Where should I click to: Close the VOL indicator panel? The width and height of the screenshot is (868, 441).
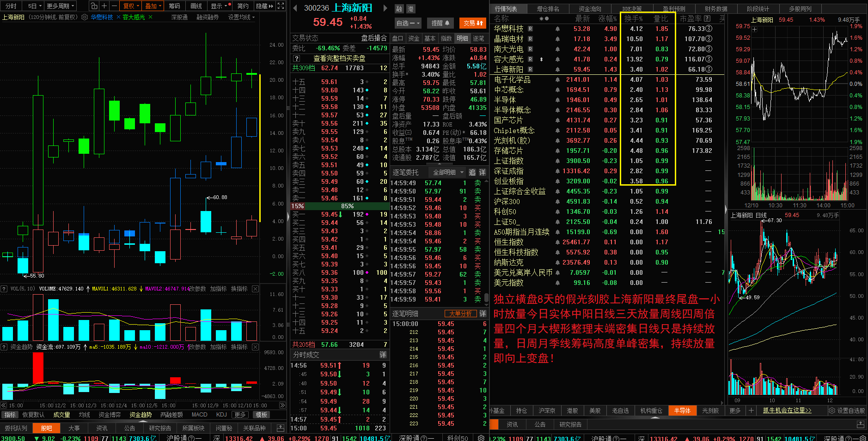tap(255, 289)
